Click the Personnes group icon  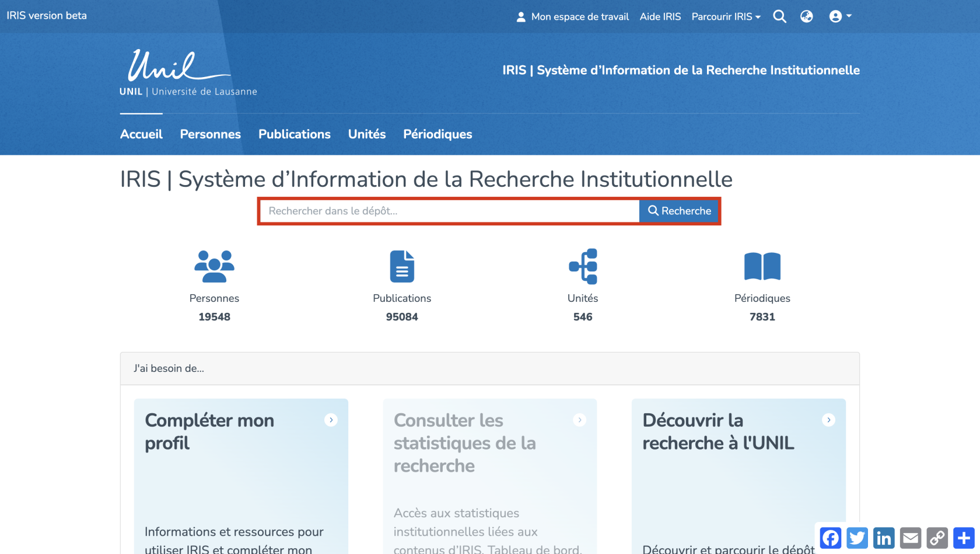point(214,266)
